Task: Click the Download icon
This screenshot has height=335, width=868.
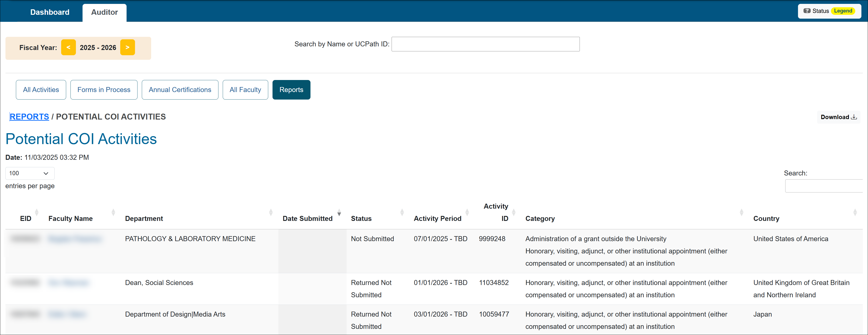Action: pyautogui.click(x=855, y=117)
